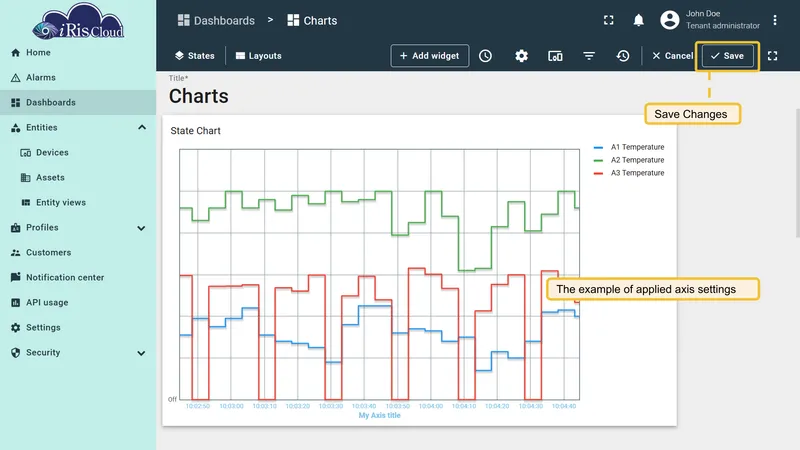This screenshot has width=800, height=450.
Task: Select Dashboards in the sidebar
Action: 78,103
